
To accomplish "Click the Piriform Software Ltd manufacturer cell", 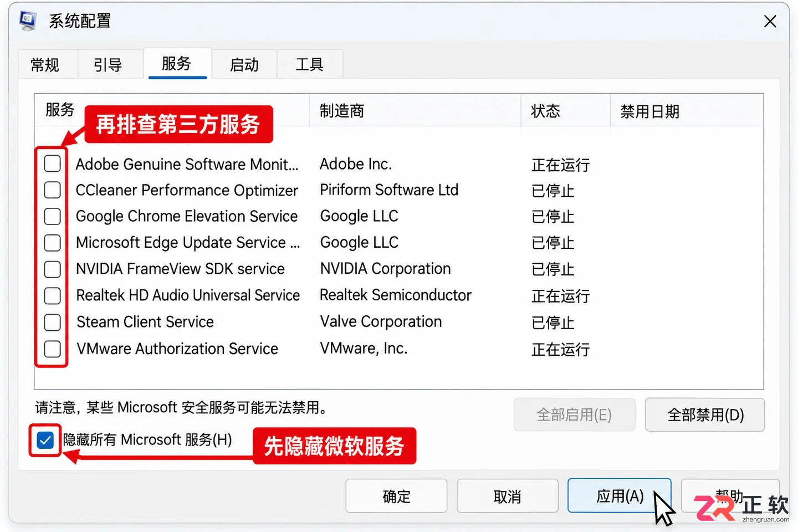I will [389, 190].
